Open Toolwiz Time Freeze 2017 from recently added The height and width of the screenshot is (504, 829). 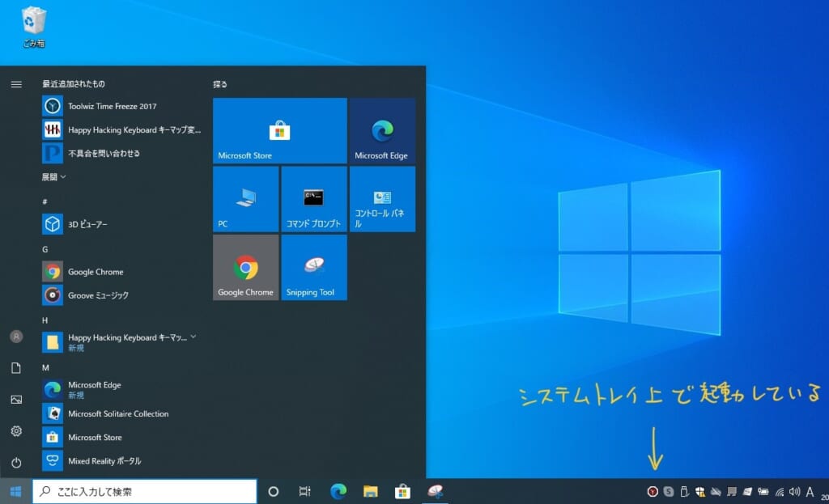[121, 106]
